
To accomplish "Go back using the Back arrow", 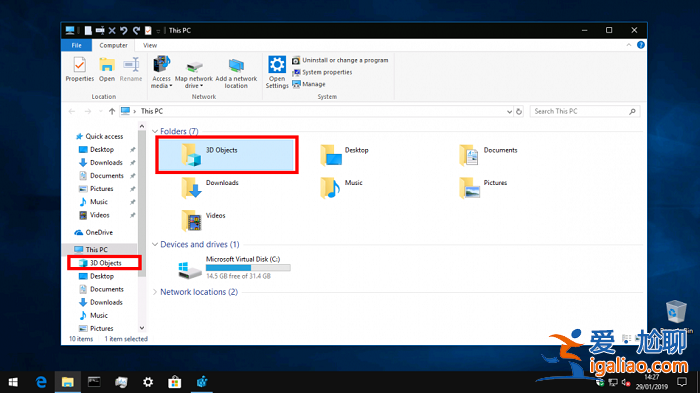I will point(72,111).
